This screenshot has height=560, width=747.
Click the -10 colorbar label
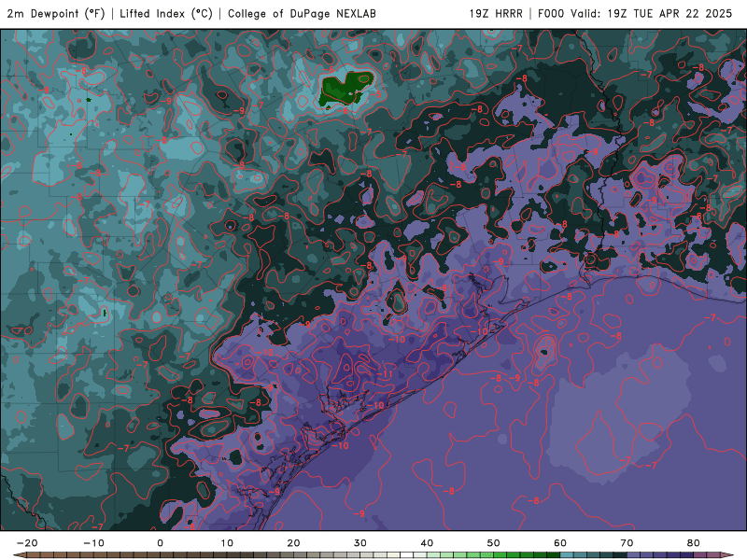pos(93,543)
